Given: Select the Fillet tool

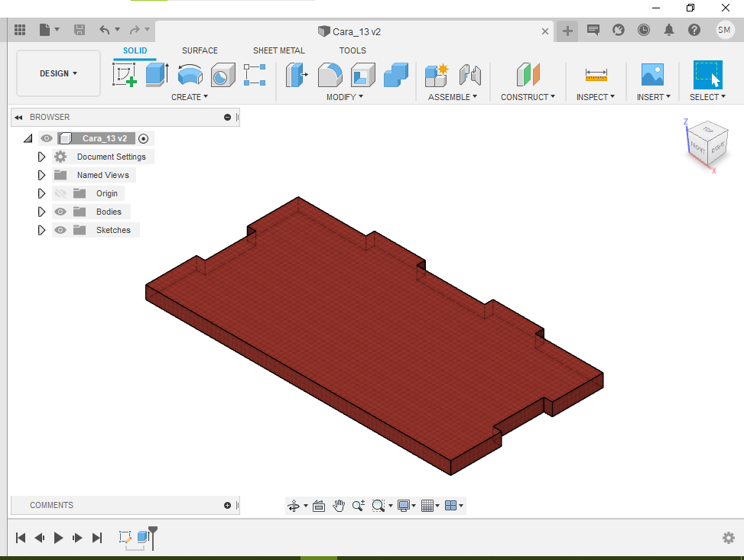Looking at the screenshot, I should click(x=330, y=74).
